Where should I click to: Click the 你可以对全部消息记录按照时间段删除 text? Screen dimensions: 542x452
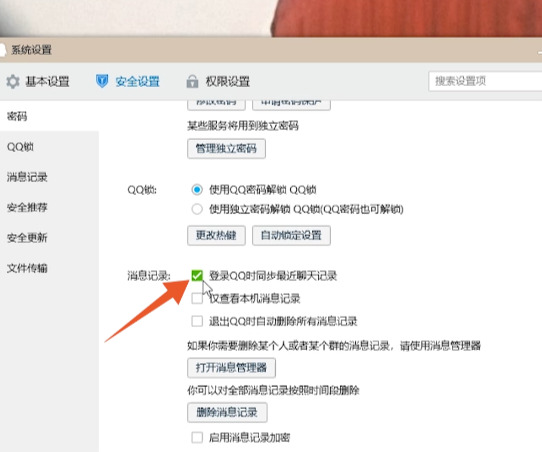tap(273, 390)
